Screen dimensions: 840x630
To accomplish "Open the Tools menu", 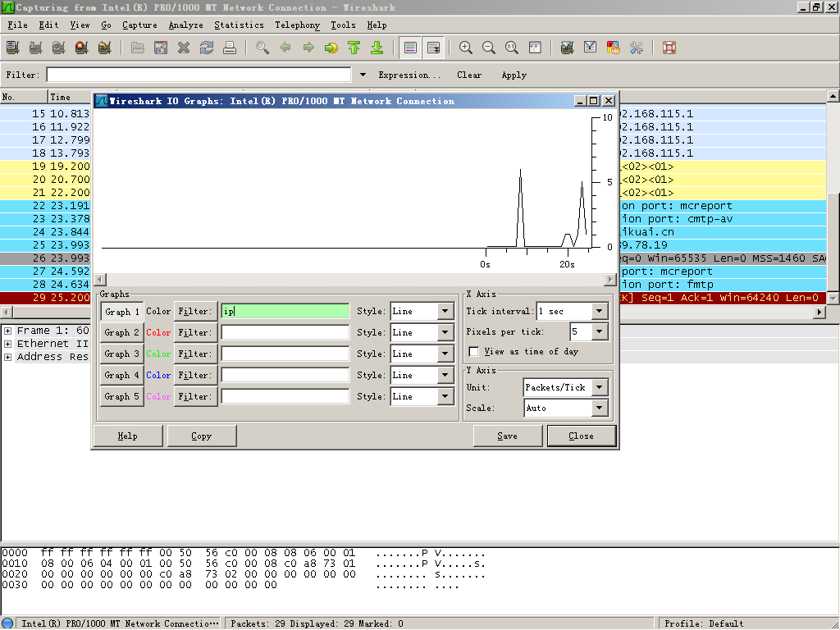I will 343,25.
